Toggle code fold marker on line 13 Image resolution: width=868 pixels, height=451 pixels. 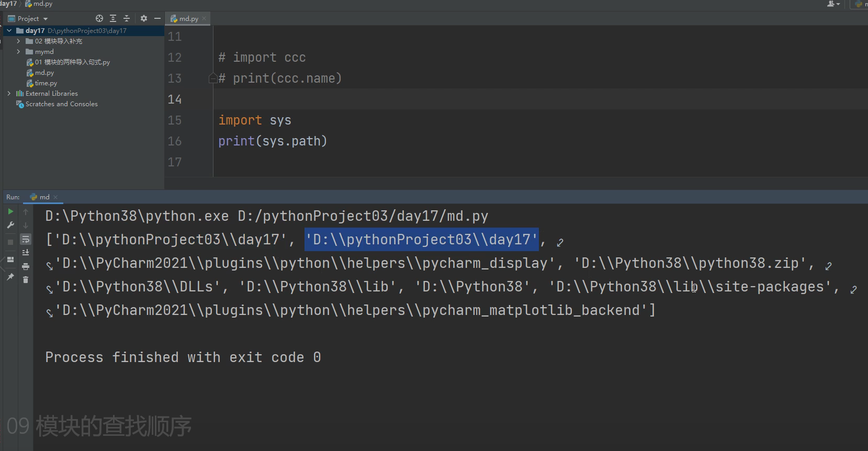click(212, 78)
